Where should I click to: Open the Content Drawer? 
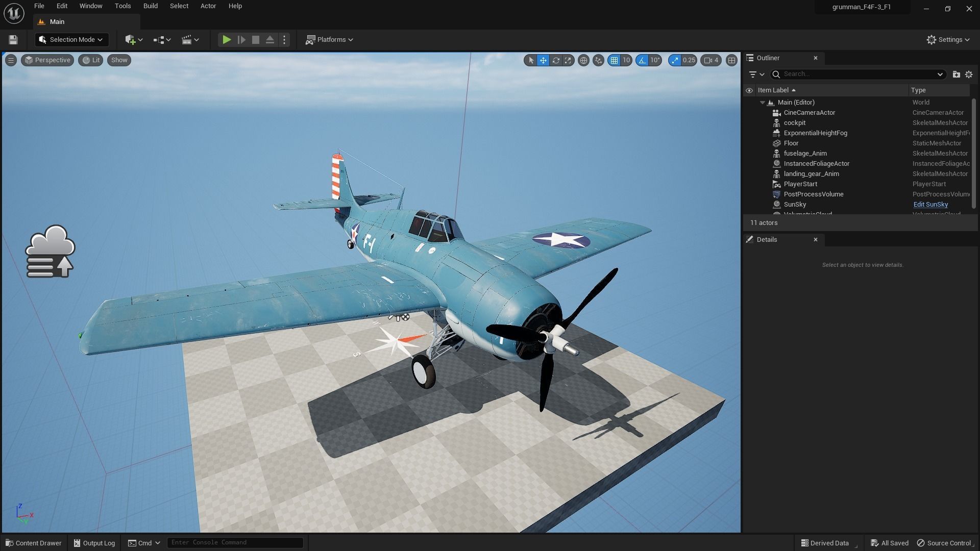coord(33,543)
